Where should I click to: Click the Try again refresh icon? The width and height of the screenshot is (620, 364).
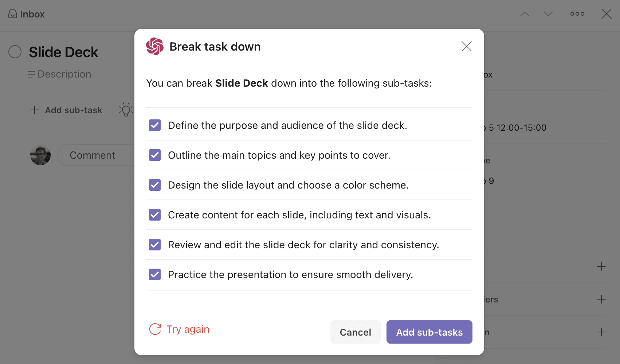click(x=155, y=329)
